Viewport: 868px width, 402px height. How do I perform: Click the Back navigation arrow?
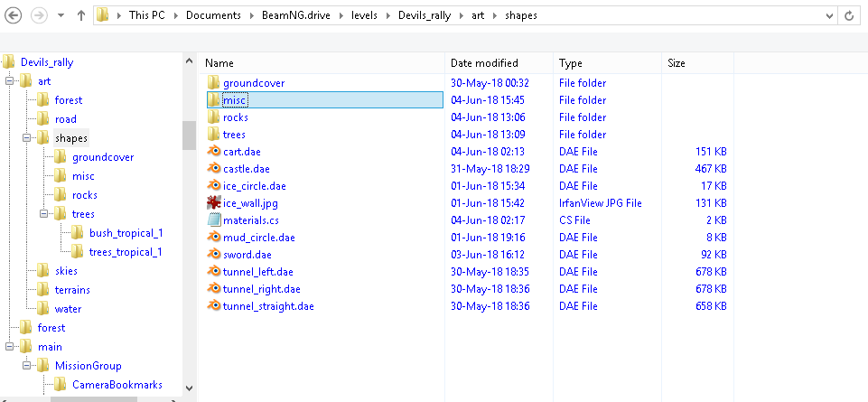pos(13,15)
